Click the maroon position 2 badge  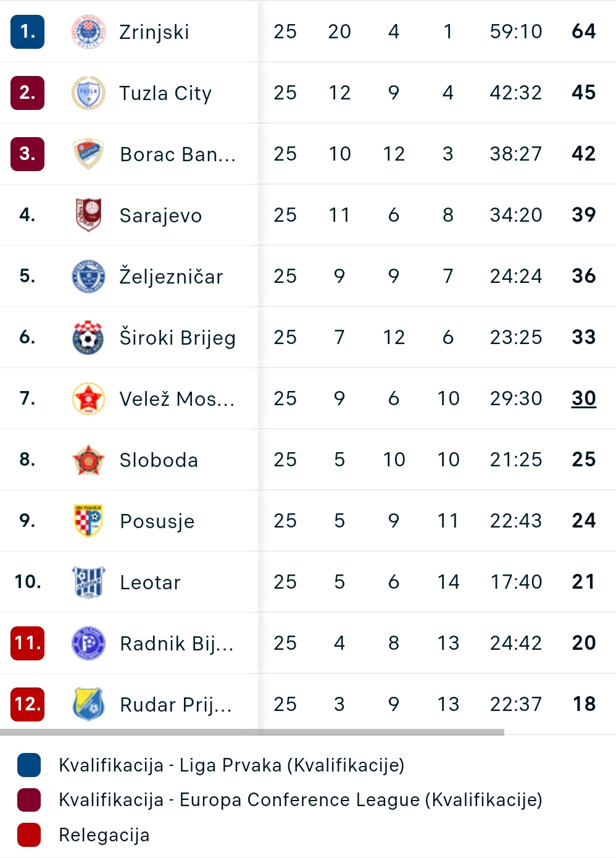(27, 93)
